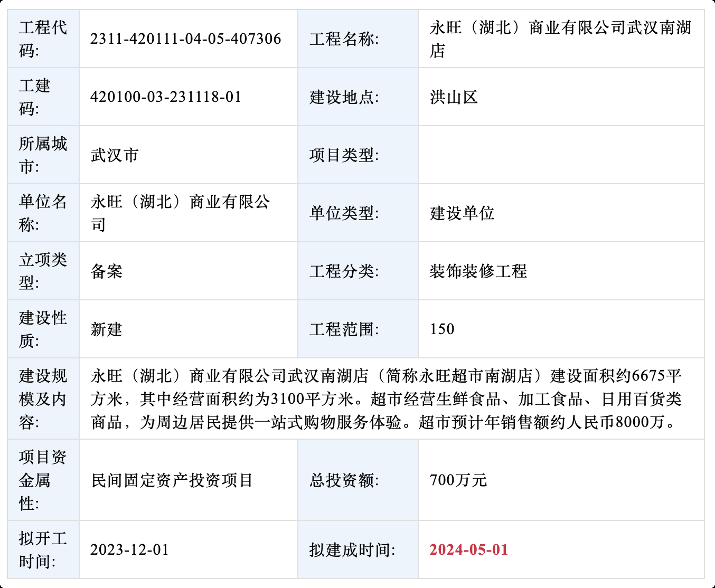Click the empty 项目类型 value cell
The image size is (715, 588).
[561, 155]
